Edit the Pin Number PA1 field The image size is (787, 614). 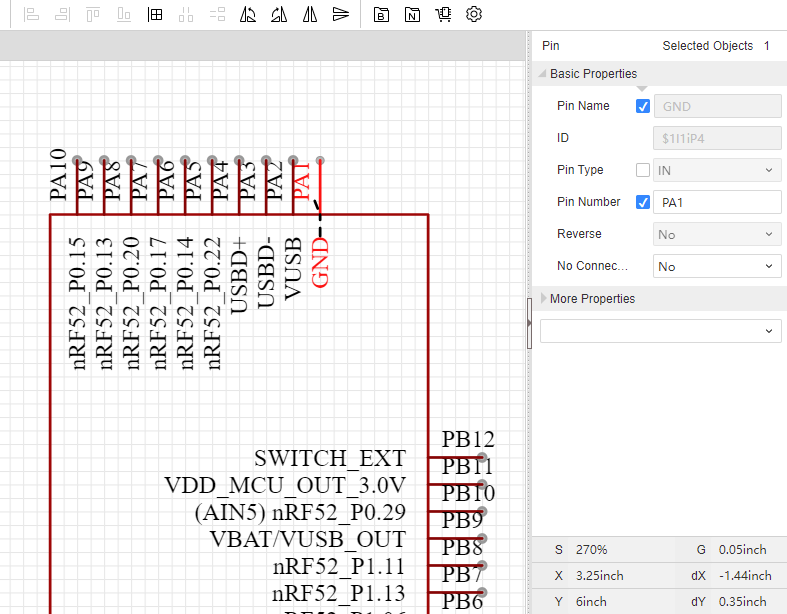click(x=717, y=202)
